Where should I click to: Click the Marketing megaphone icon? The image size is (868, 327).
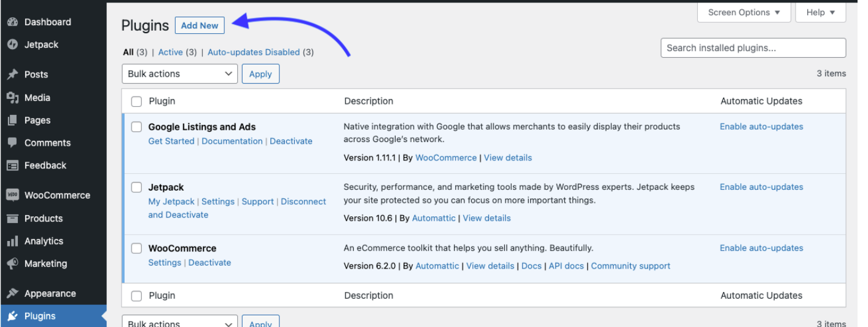(12, 264)
